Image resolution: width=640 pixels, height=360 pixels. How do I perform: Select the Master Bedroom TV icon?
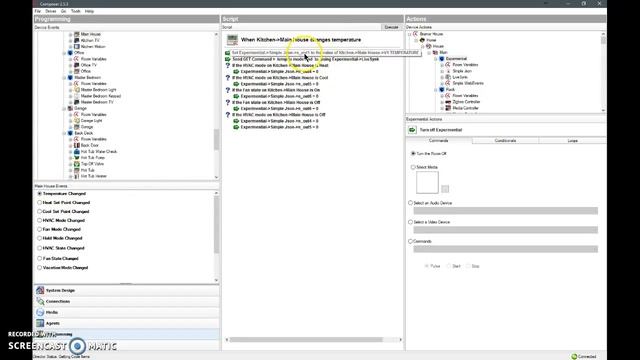tap(76, 102)
